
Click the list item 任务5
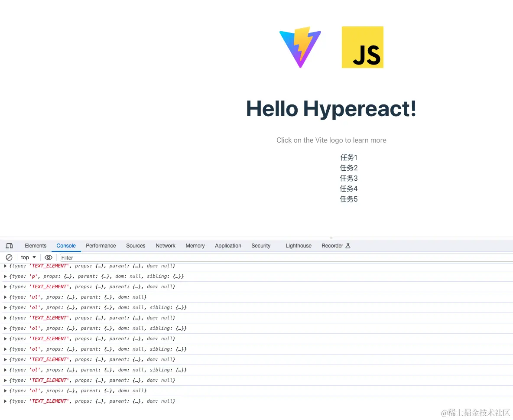[x=349, y=199]
